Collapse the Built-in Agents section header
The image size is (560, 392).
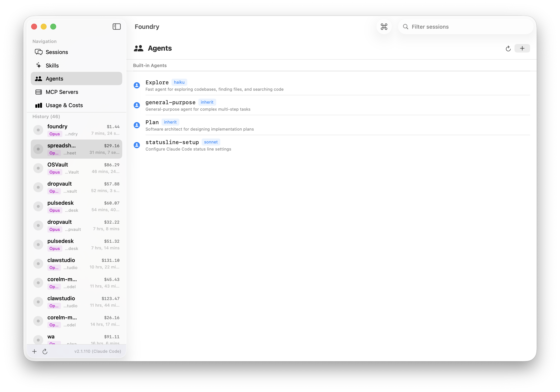pos(150,65)
